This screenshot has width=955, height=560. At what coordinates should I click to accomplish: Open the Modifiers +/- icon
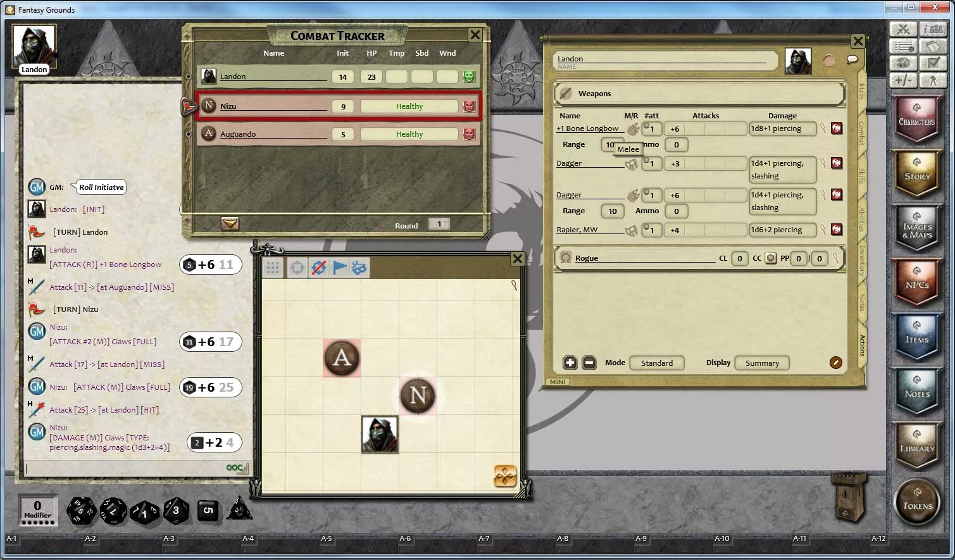(x=903, y=80)
